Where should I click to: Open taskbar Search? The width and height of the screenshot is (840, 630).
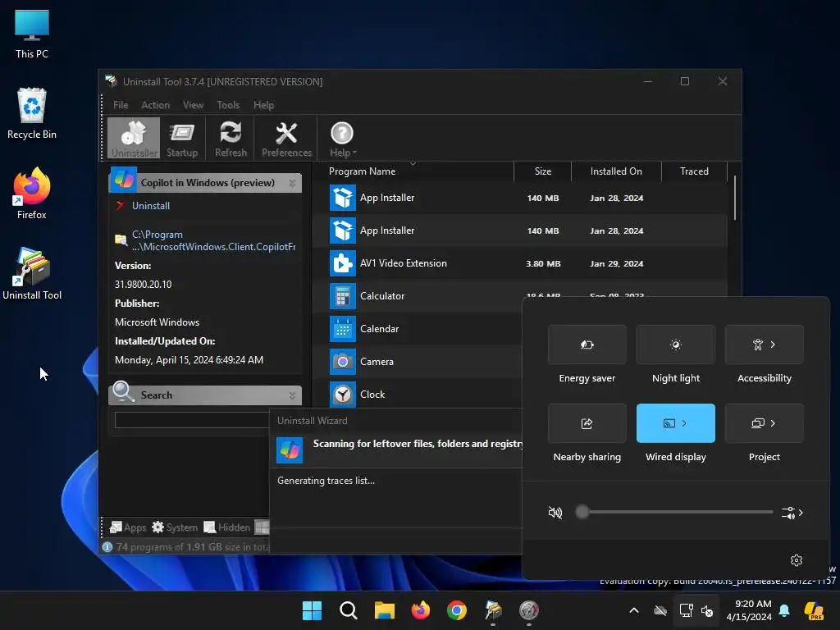click(x=348, y=610)
